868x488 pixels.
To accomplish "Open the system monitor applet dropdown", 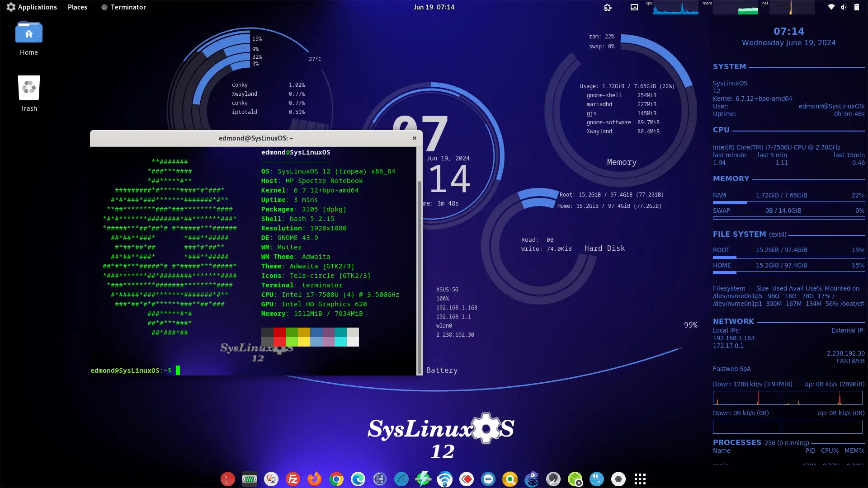I will point(634,7).
